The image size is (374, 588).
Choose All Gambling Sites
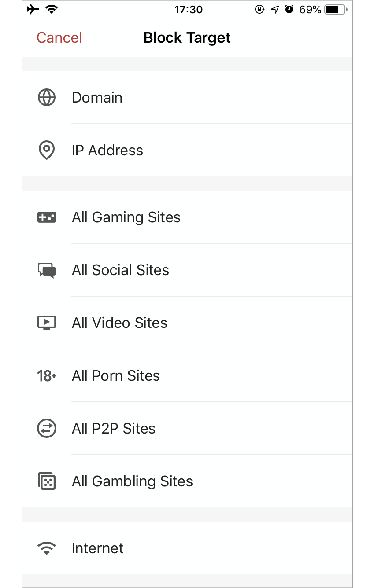coord(187,481)
